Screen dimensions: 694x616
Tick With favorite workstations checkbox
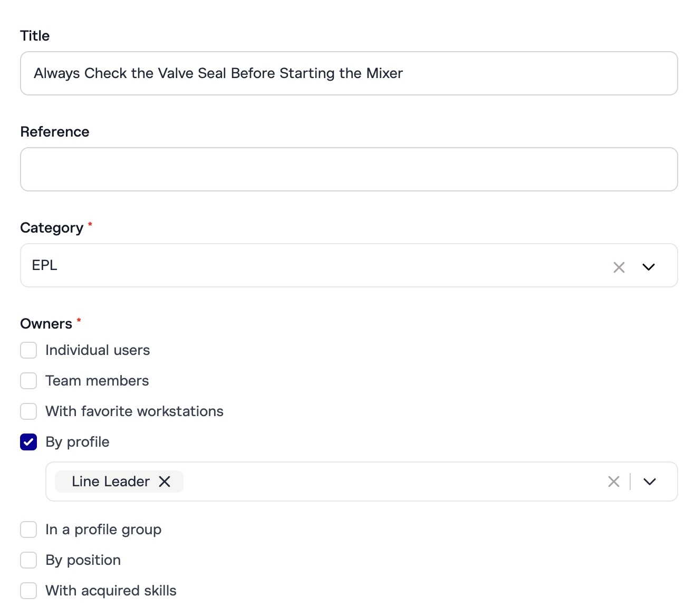click(x=28, y=411)
